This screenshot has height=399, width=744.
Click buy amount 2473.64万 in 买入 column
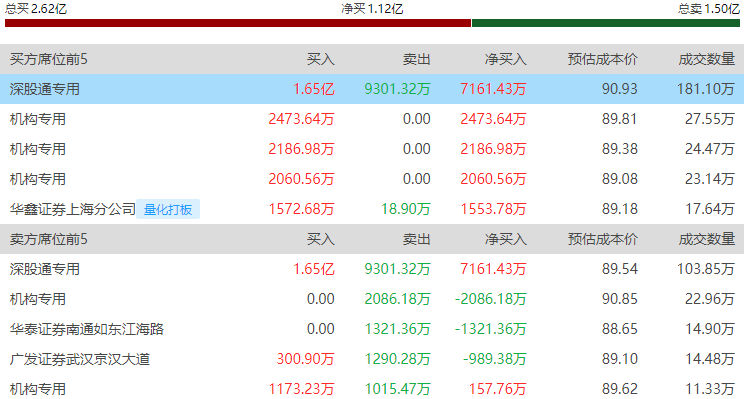tap(301, 119)
